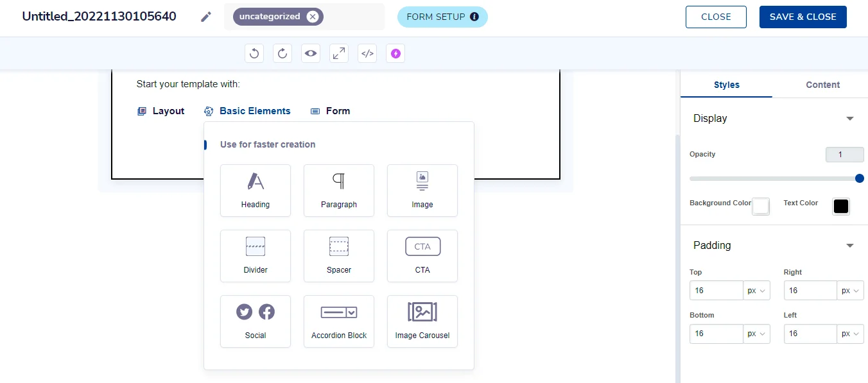Remove the uncategorized tag
The width and height of the screenshot is (868, 383).
(311, 16)
